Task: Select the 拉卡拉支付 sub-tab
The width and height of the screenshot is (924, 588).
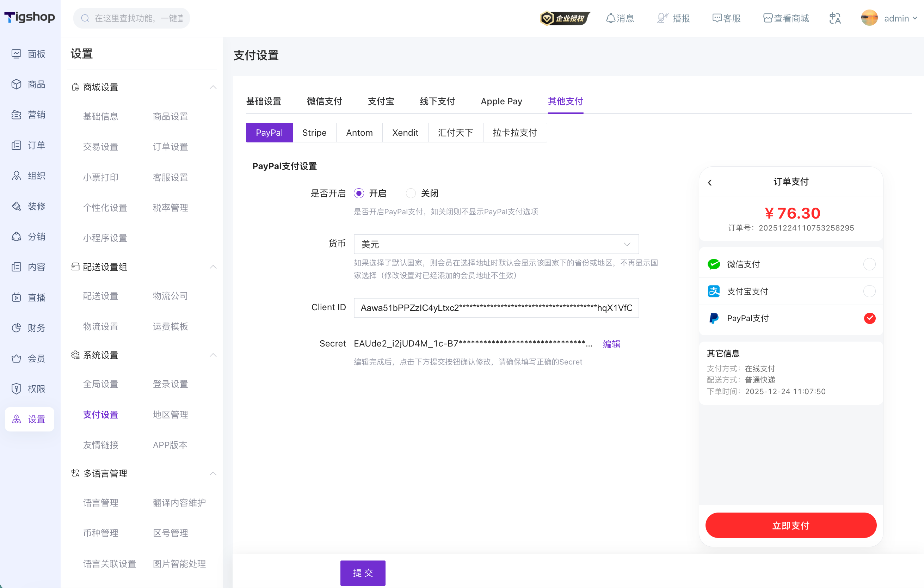Action: (515, 133)
